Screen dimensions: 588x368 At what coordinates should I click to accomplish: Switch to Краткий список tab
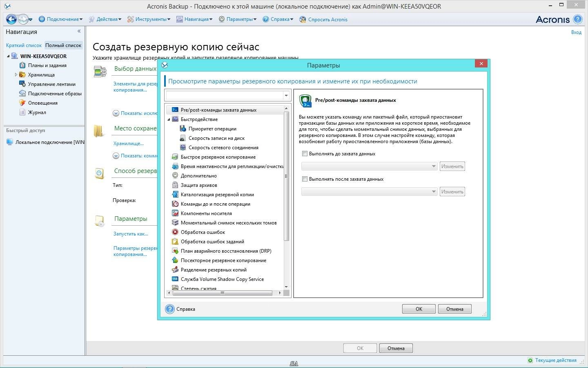tap(24, 45)
